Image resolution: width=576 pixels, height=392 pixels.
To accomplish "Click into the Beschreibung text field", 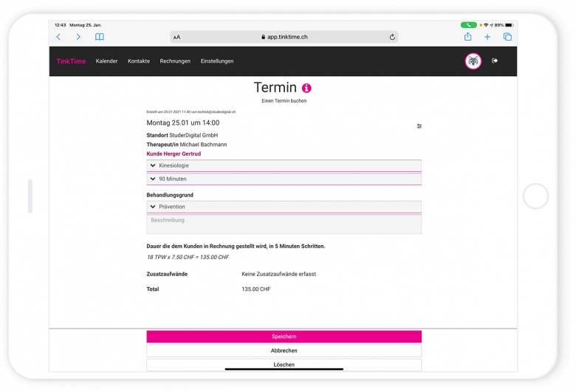I will pyautogui.click(x=284, y=224).
